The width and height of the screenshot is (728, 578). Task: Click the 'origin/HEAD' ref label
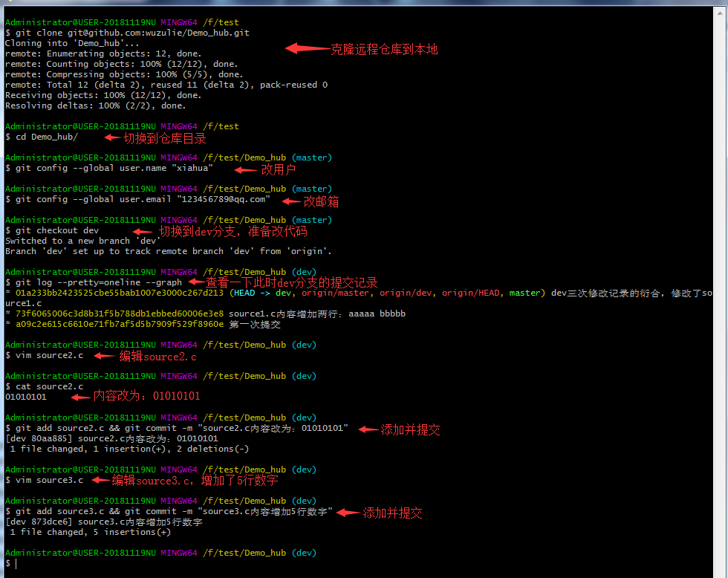[470, 293]
